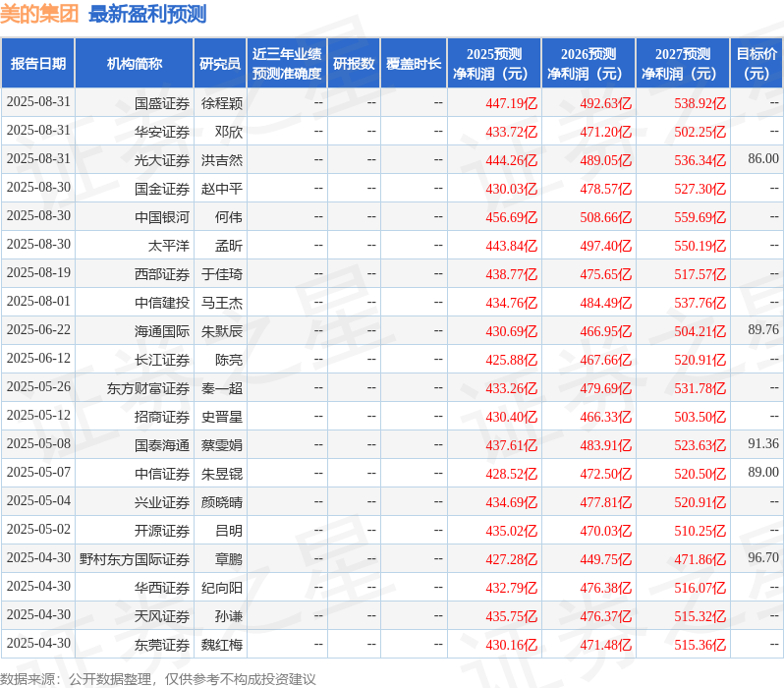Click the 435.75亿 profit forecast
The width and height of the screenshot is (784, 688).
tap(511, 617)
